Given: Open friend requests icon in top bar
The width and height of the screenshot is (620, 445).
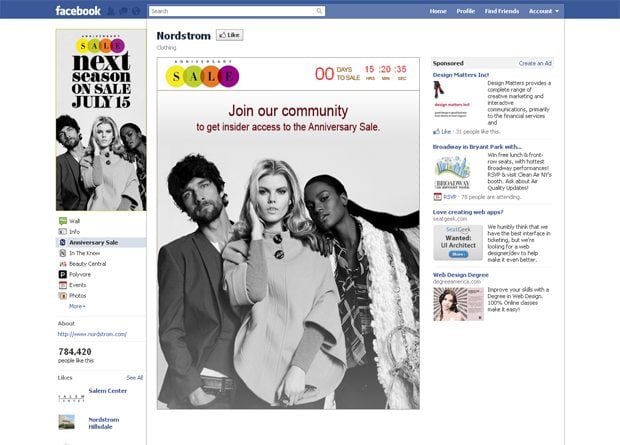Looking at the screenshot, I should (110, 12).
